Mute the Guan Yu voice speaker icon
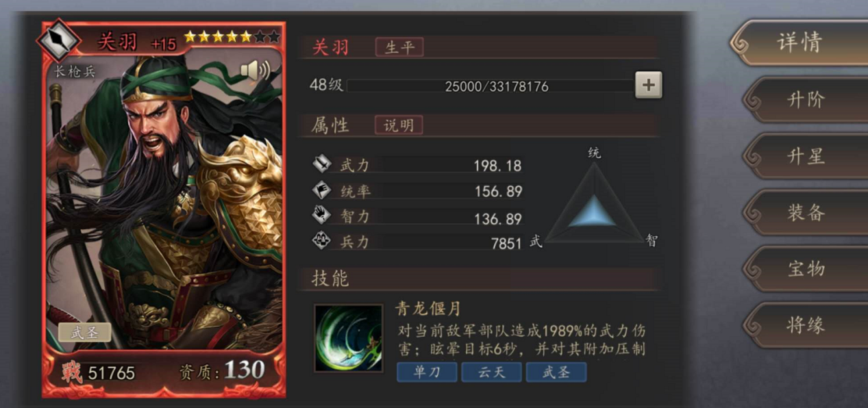The width and height of the screenshot is (868, 408). pyautogui.click(x=255, y=71)
